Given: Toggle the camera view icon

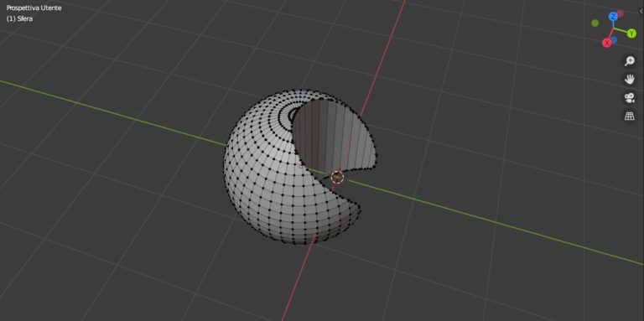Looking at the screenshot, I should click(629, 98).
